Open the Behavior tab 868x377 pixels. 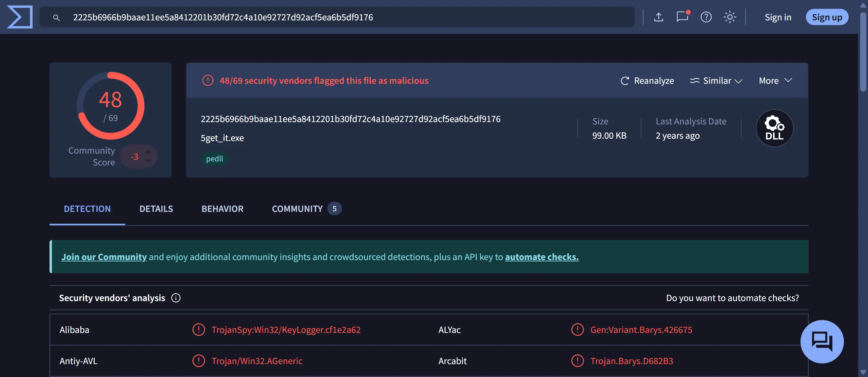(x=223, y=209)
